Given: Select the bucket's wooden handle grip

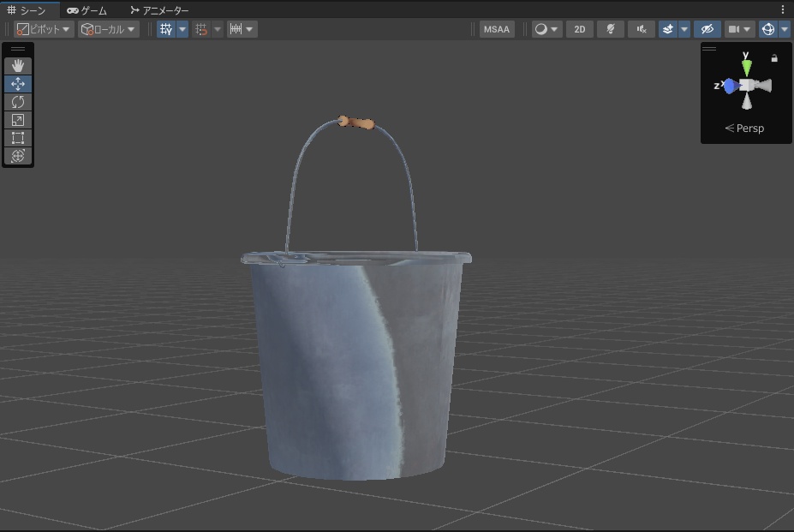Looking at the screenshot, I should (356, 123).
